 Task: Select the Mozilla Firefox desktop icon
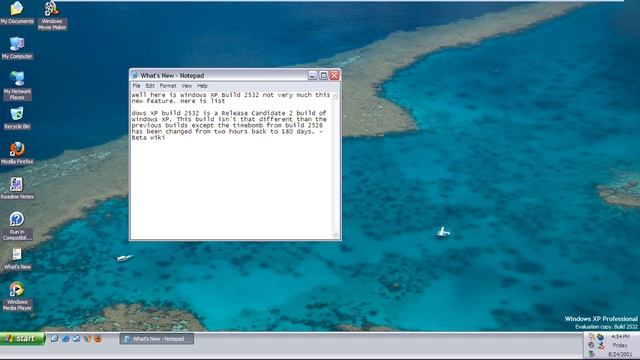pos(17,153)
